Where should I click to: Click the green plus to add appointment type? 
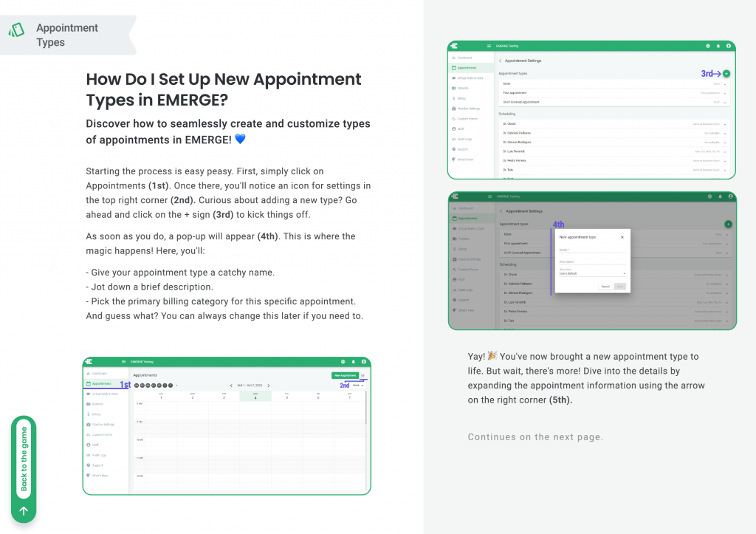726,74
